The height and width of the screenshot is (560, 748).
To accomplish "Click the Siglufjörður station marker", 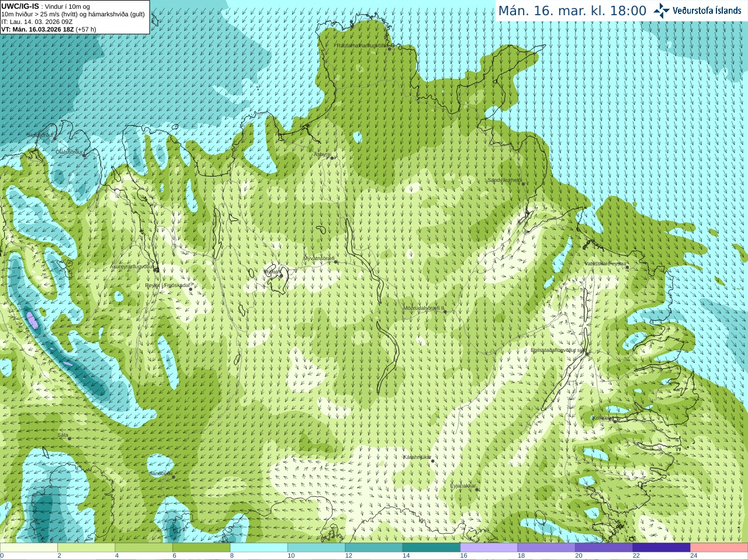I will 54,139.
